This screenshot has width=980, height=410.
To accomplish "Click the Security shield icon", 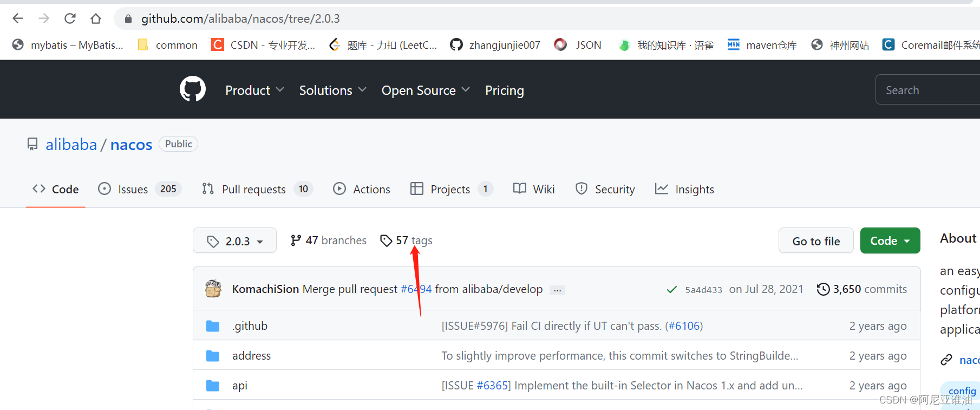I will (582, 188).
